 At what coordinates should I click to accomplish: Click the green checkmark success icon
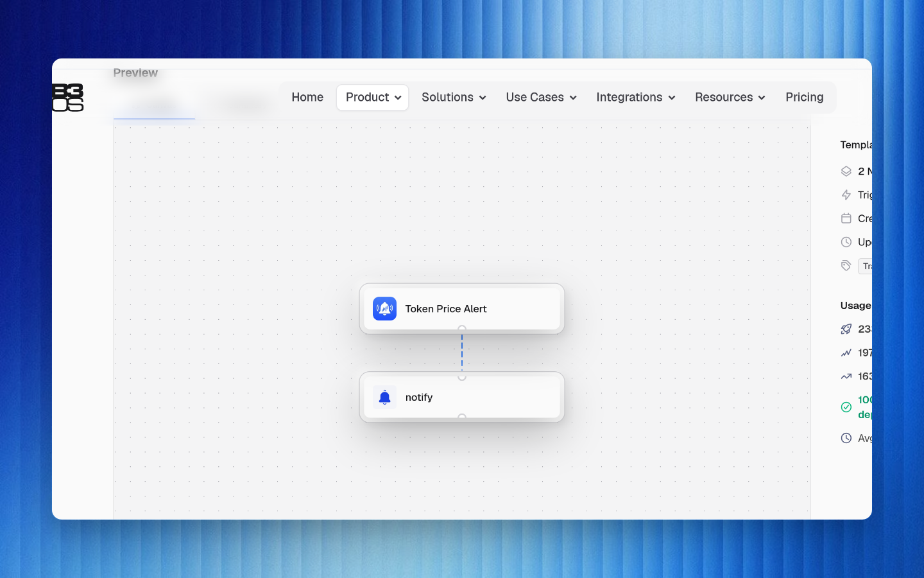[846, 407]
